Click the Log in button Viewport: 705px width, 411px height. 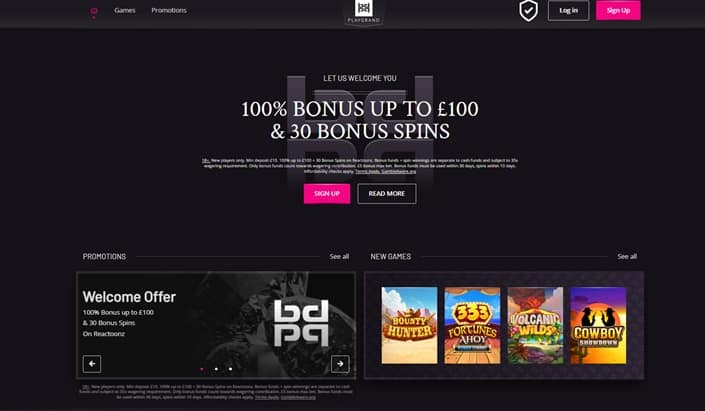(x=568, y=10)
